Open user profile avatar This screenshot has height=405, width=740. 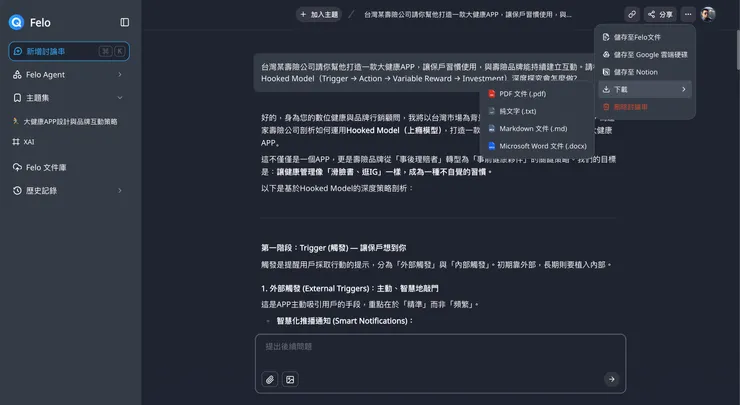[708, 14]
